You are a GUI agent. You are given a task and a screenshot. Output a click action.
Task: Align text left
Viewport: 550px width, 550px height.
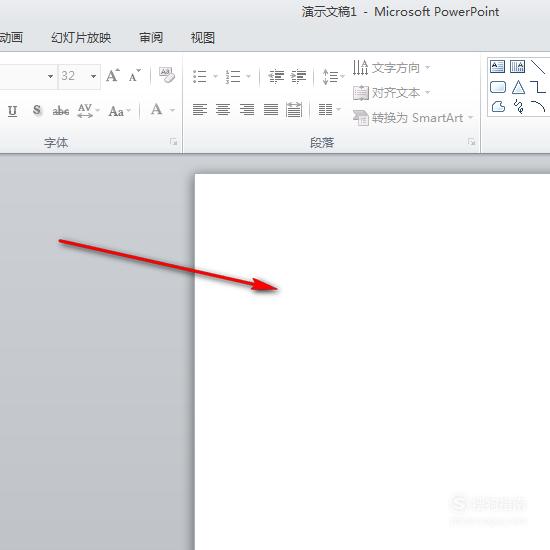[x=200, y=109]
